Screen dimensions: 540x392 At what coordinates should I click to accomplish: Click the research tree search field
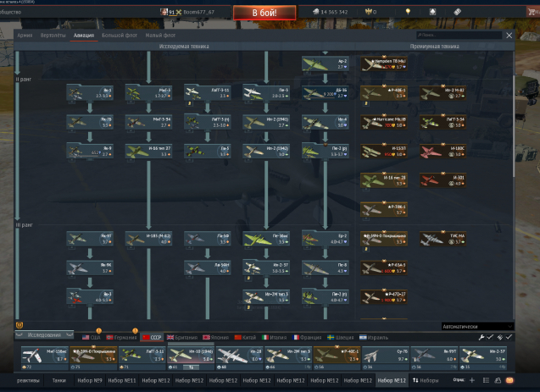pyautogui.click(x=459, y=35)
